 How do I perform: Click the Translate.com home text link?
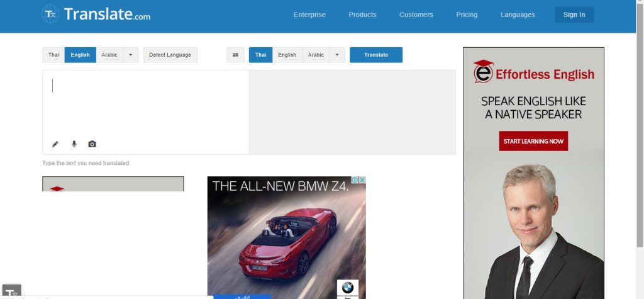[x=107, y=14]
